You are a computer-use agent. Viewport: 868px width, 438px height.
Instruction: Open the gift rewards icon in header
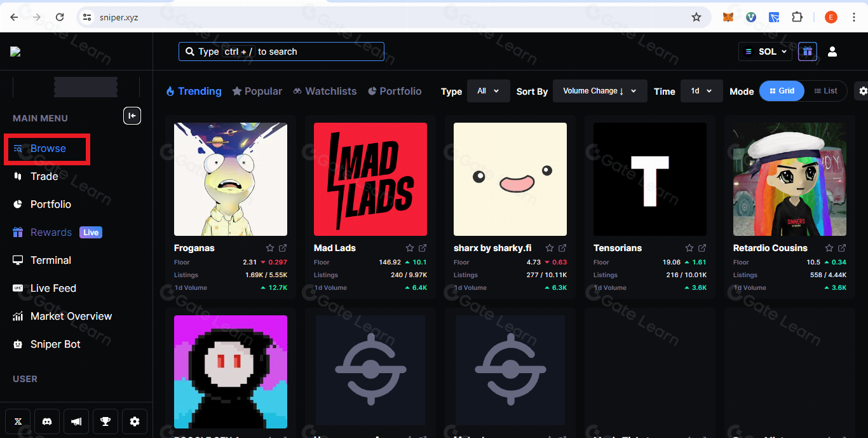(x=807, y=51)
